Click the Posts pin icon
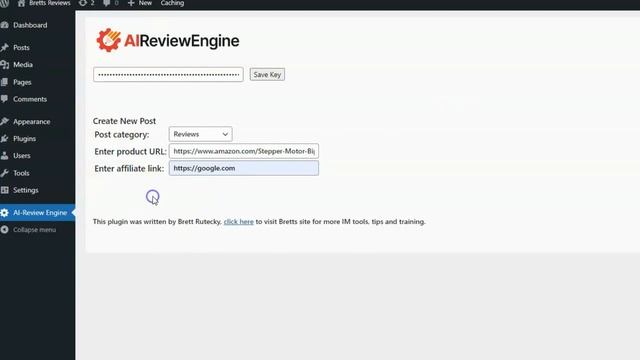640x360 pixels. [x=4, y=48]
